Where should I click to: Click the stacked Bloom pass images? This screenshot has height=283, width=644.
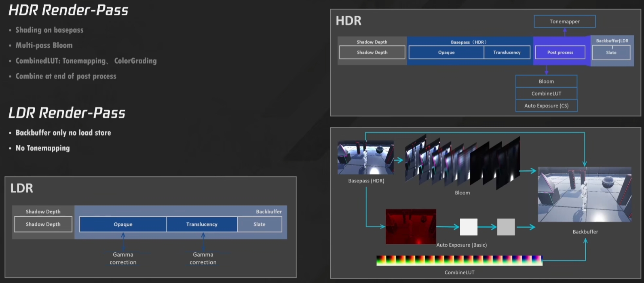click(462, 163)
